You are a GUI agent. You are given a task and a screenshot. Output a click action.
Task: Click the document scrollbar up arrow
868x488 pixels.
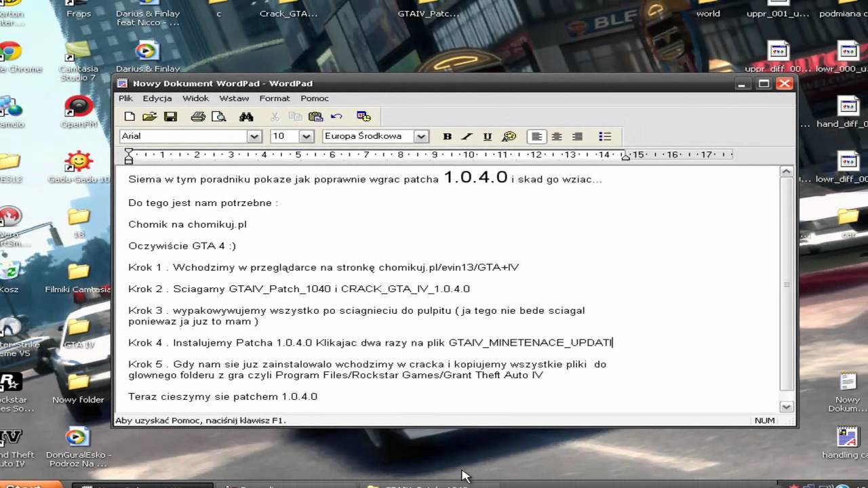787,171
